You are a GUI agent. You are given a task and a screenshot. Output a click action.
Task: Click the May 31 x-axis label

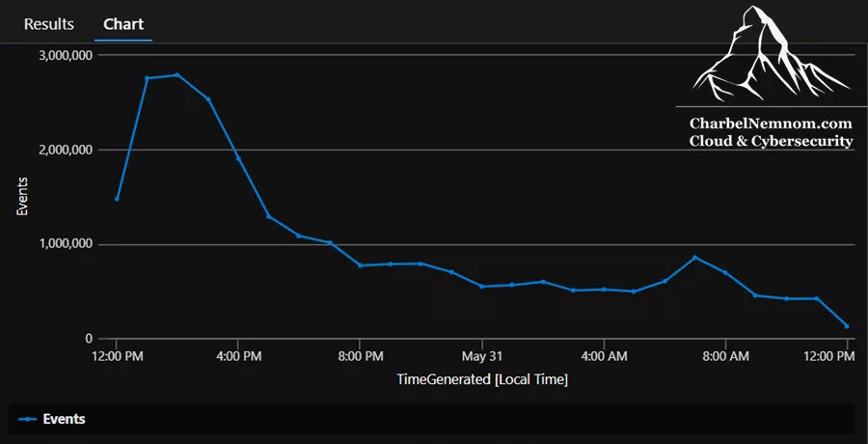[x=482, y=356]
